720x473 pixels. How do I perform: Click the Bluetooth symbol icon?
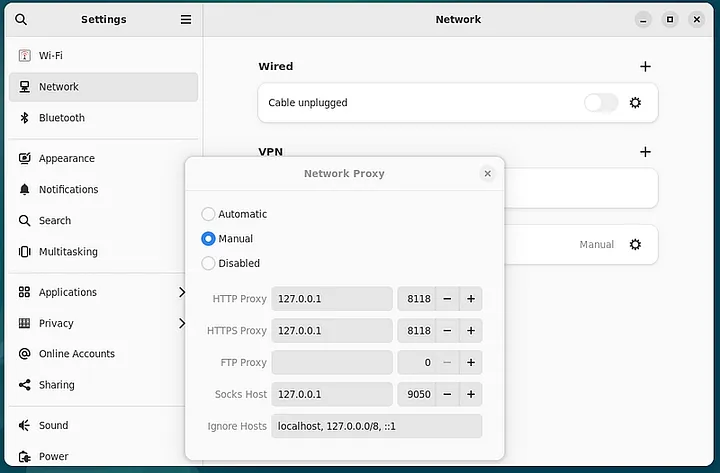click(24, 118)
